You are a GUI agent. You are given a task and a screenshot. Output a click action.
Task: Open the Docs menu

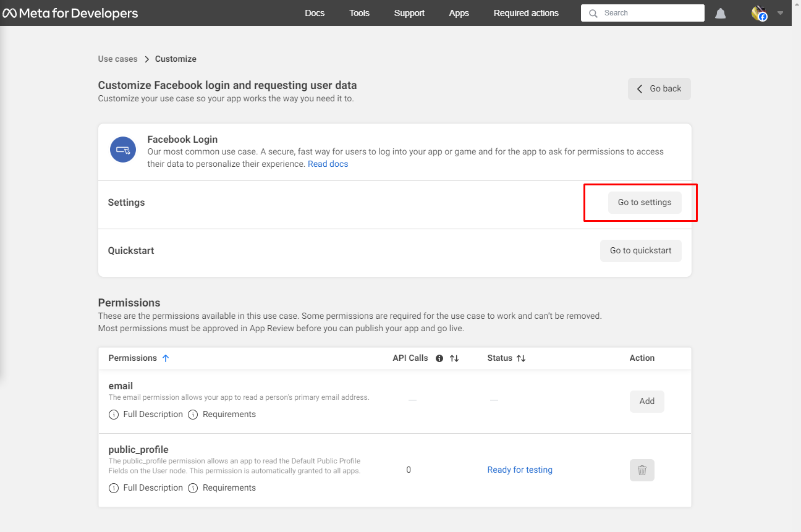pyautogui.click(x=315, y=13)
